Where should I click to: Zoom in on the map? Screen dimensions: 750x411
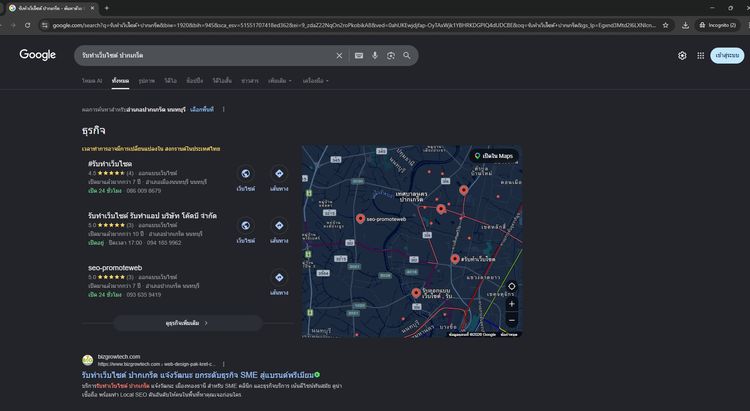pos(512,304)
